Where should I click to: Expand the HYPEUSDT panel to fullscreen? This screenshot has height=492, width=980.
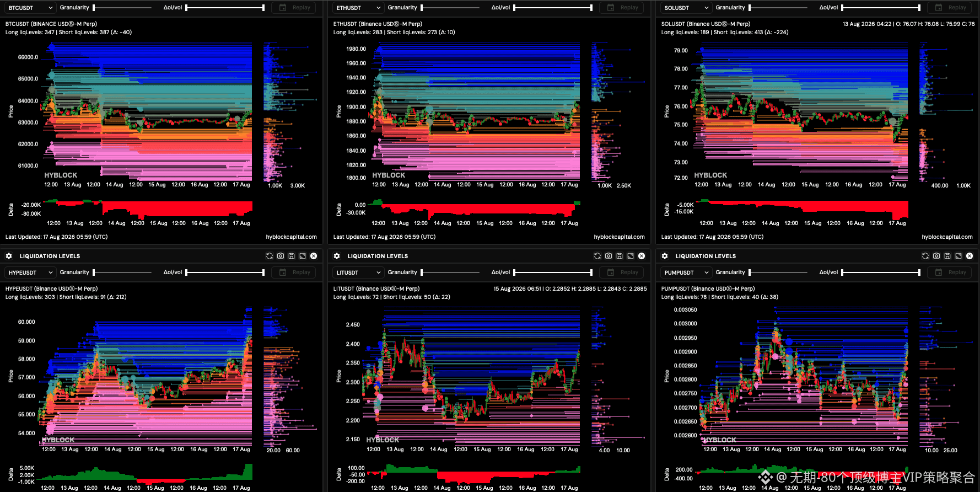303,256
